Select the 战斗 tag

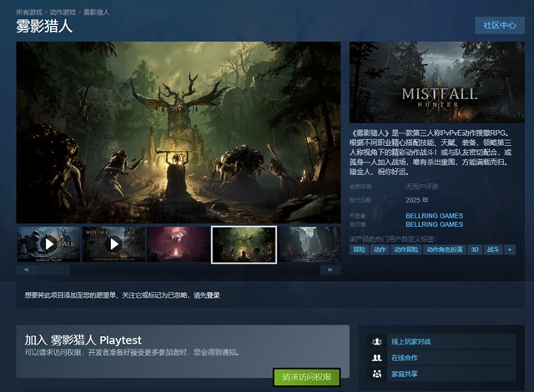(493, 249)
